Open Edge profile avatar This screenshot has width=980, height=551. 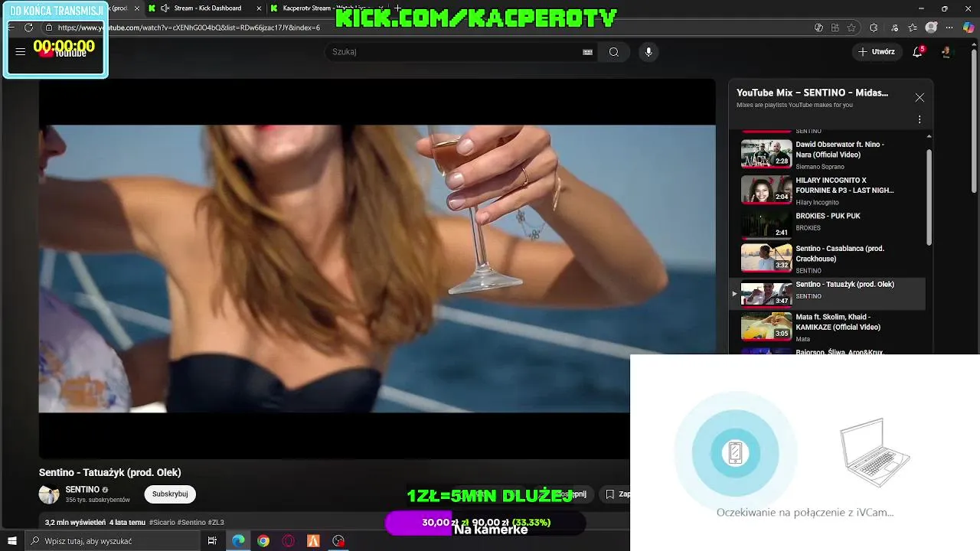[931, 28]
